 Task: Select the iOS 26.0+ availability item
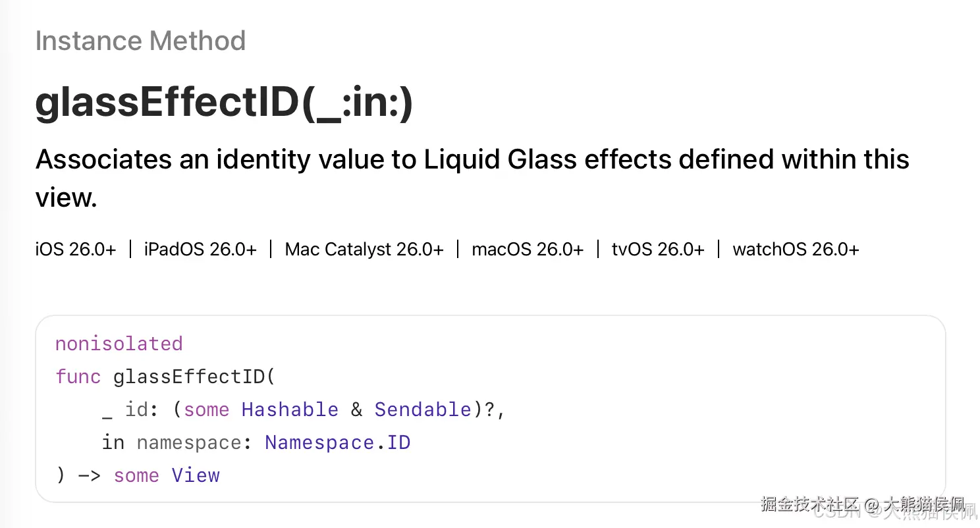coord(76,250)
